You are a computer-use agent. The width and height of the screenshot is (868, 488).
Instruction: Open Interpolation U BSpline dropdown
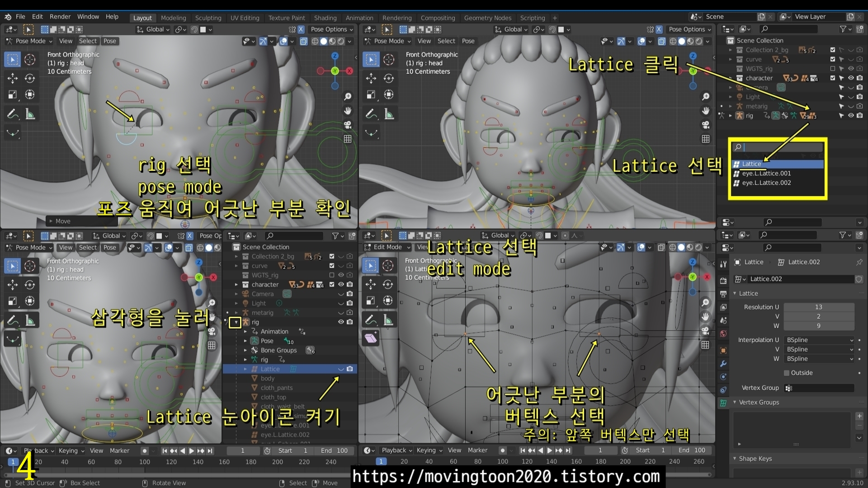click(x=819, y=340)
